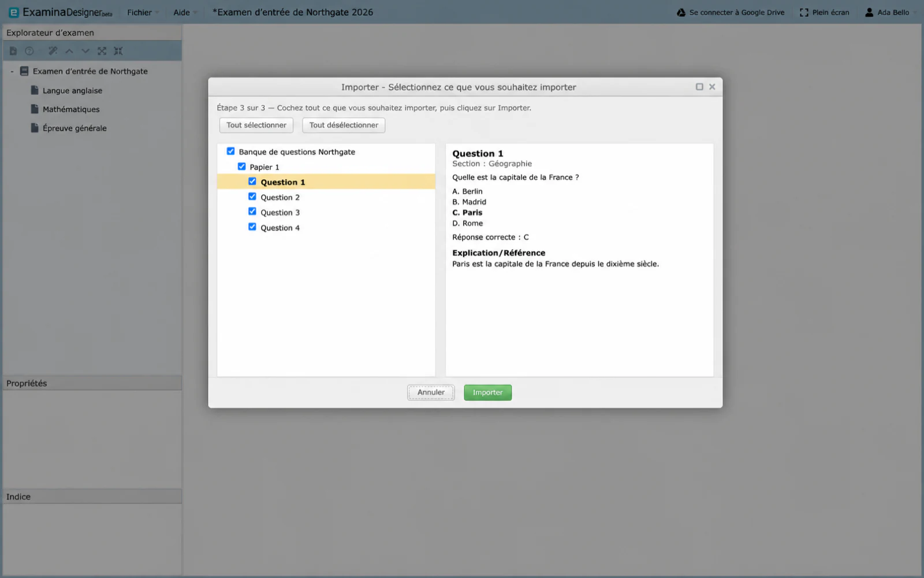Screen dimensions: 924x578
Task: Click the add question circle icon in explorer toolbar
Action: pos(29,51)
